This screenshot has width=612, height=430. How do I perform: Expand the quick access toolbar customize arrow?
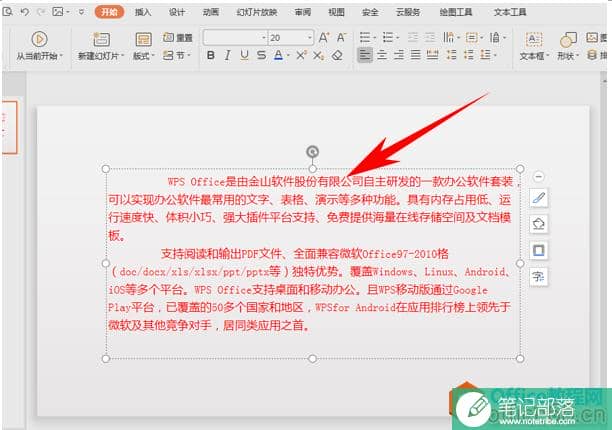(x=81, y=12)
